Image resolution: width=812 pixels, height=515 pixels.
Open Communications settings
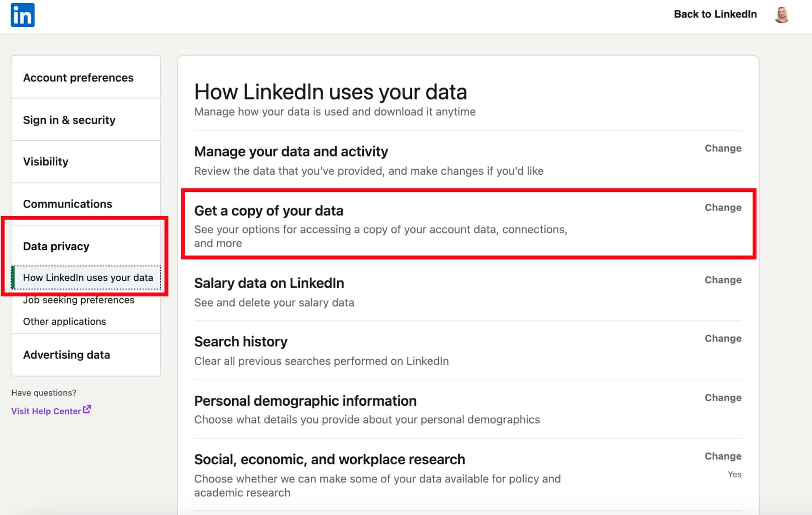[x=67, y=204]
